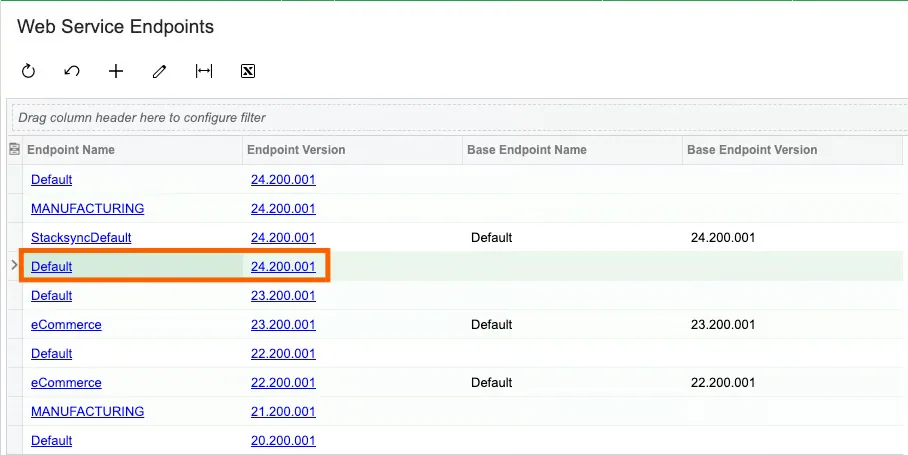The width and height of the screenshot is (908, 455).
Task: Open the MANUFACTURING 24.200.001 endpoint name link
Action: tap(87, 208)
